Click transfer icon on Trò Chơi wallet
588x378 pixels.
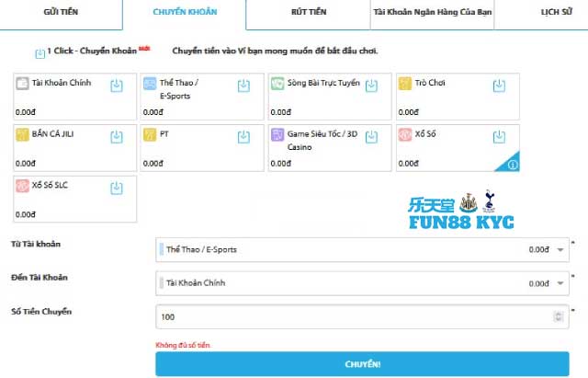click(x=499, y=86)
